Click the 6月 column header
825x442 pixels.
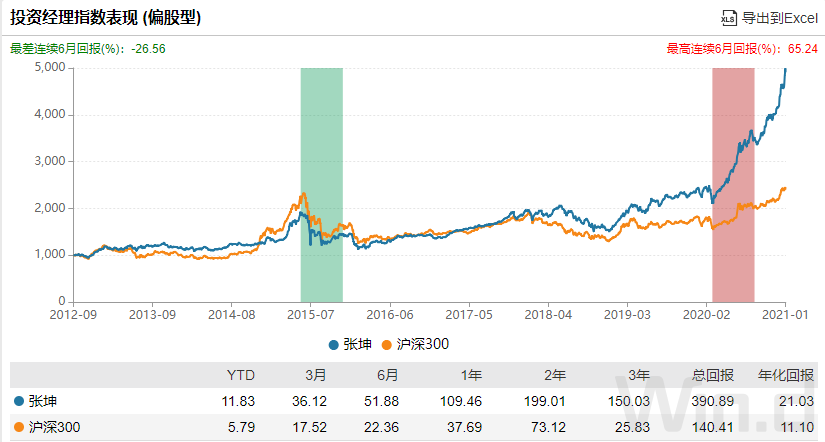click(387, 375)
